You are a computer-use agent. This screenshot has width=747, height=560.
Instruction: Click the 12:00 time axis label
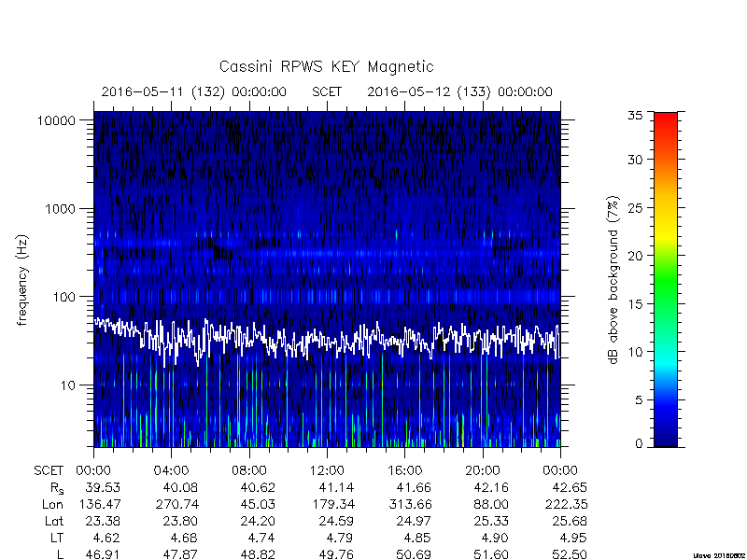[327, 471]
